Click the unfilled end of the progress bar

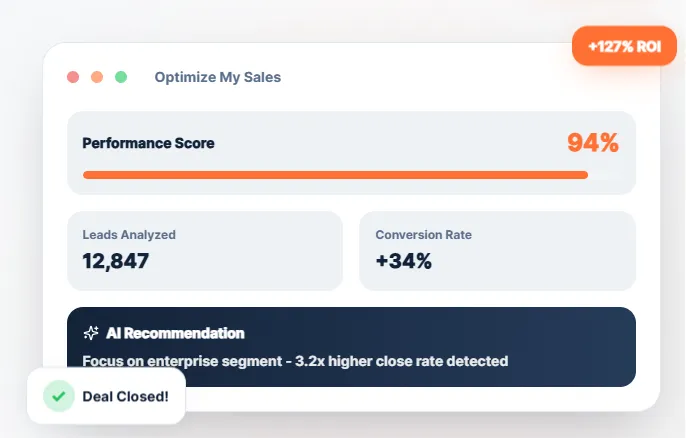click(604, 175)
